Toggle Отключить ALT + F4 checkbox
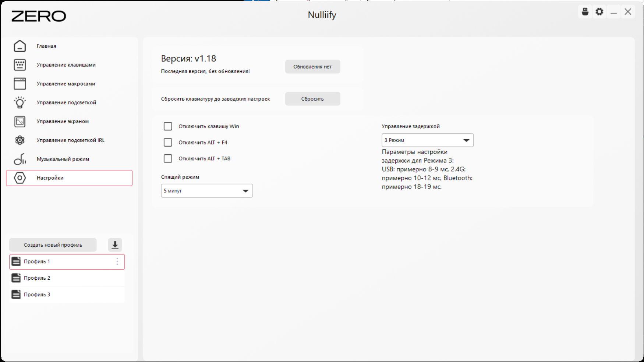 (x=168, y=143)
